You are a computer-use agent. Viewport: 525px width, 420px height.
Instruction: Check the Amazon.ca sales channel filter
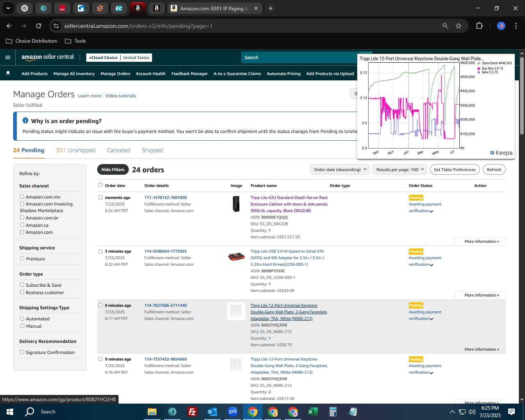pyautogui.click(x=22, y=225)
